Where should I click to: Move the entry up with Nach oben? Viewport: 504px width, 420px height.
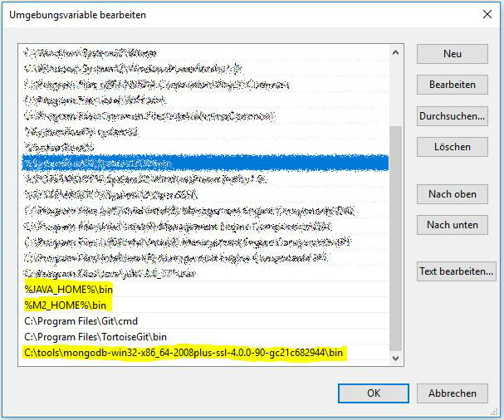click(x=452, y=193)
